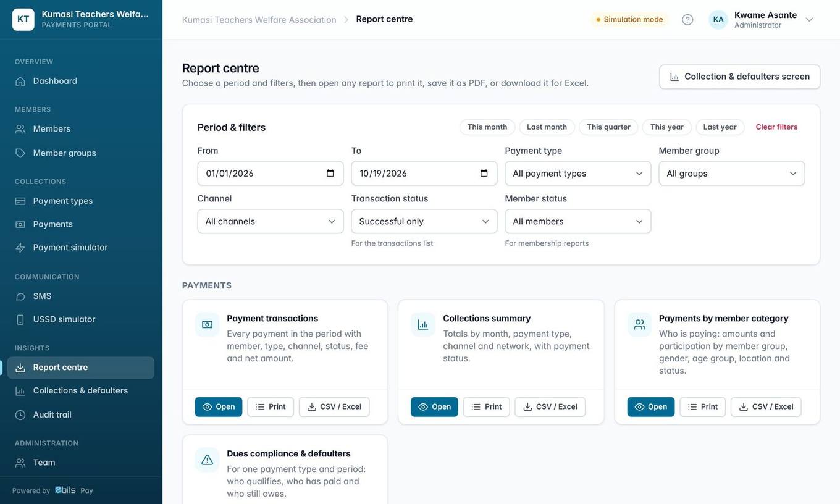The height and width of the screenshot is (504, 840).
Task: Open the To date calendar picker icon
Action: [x=484, y=174]
